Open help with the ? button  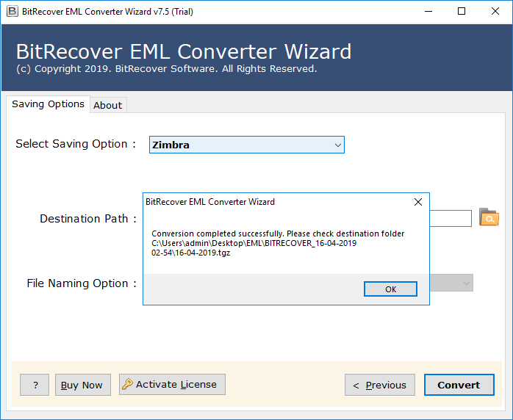[35, 385]
